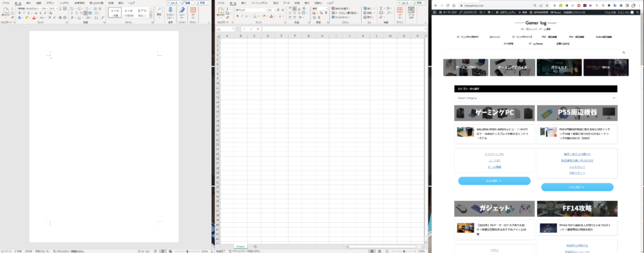Expand the Excel Name Box dropdown arrow
Viewport: 644px width, 253px height.
point(233,29)
